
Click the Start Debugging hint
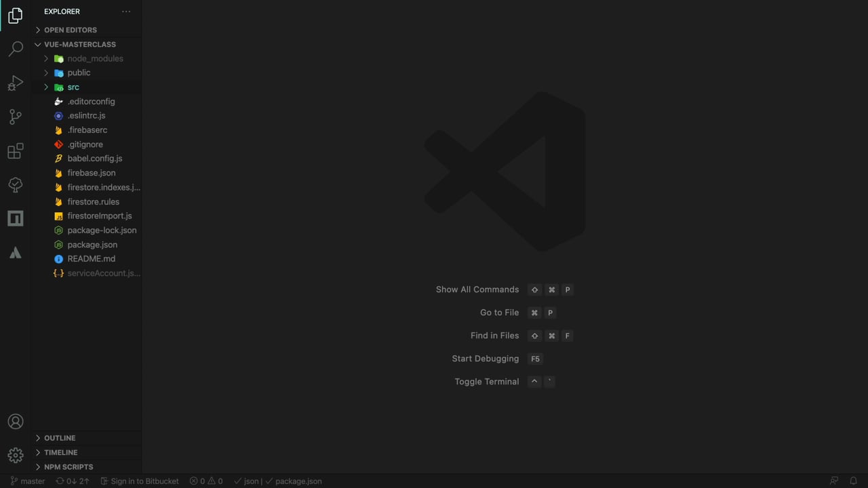tap(485, 359)
